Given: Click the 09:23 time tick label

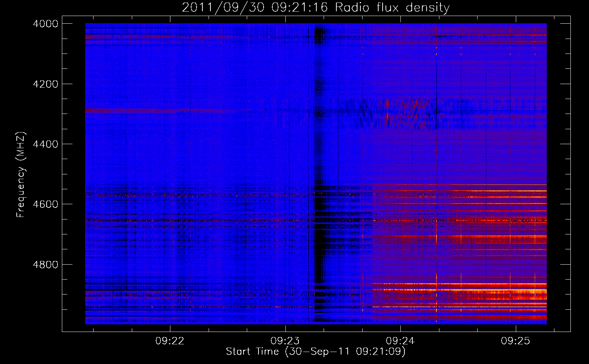Looking at the screenshot, I should pos(285,341).
